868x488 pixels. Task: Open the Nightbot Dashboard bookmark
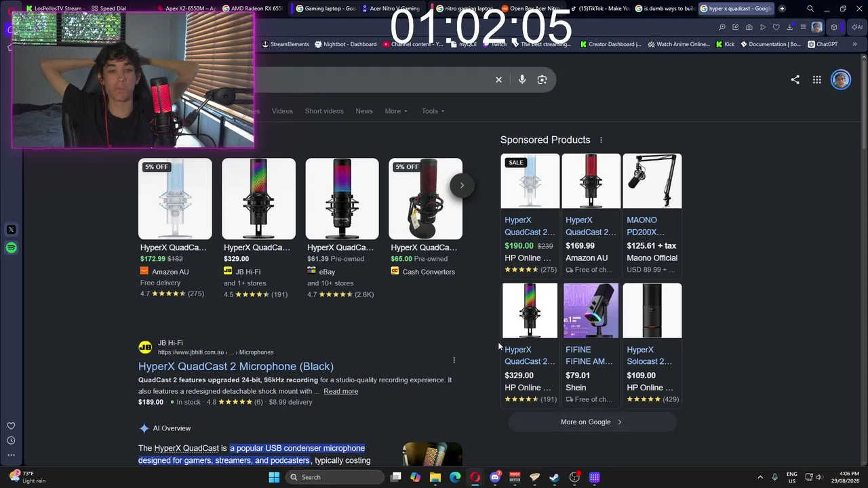coord(345,45)
